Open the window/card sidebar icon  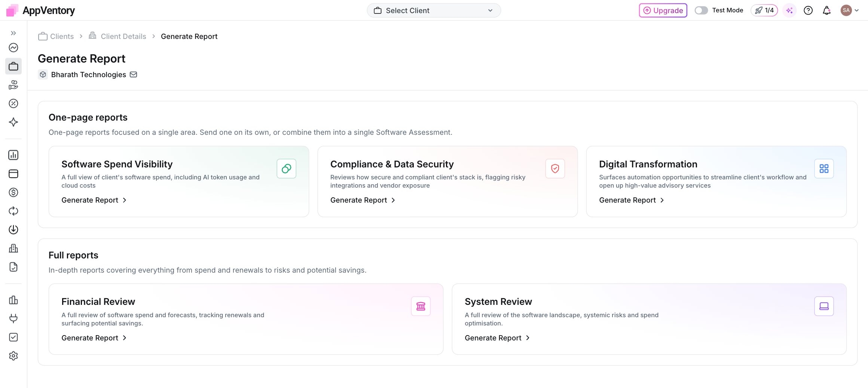point(13,174)
